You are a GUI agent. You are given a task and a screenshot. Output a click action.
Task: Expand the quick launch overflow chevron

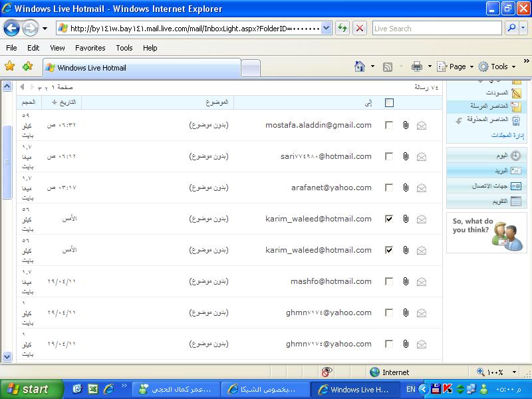point(124,385)
